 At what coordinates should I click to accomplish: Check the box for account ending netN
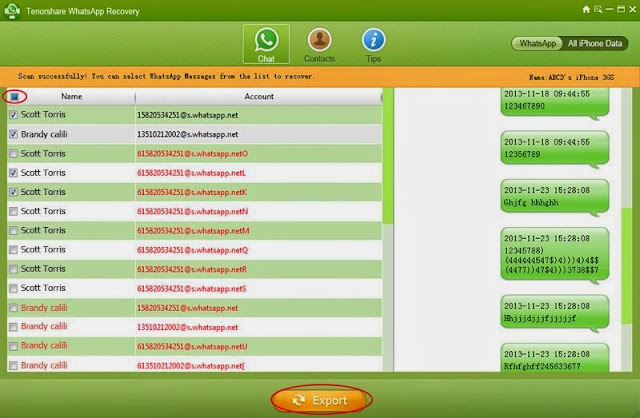click(x=13, y=211)
